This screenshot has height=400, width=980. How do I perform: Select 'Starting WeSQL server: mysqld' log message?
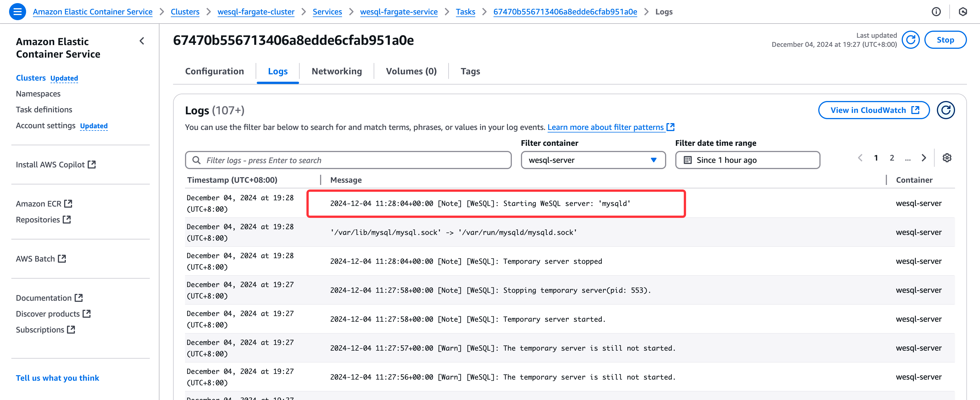(480, 203)
